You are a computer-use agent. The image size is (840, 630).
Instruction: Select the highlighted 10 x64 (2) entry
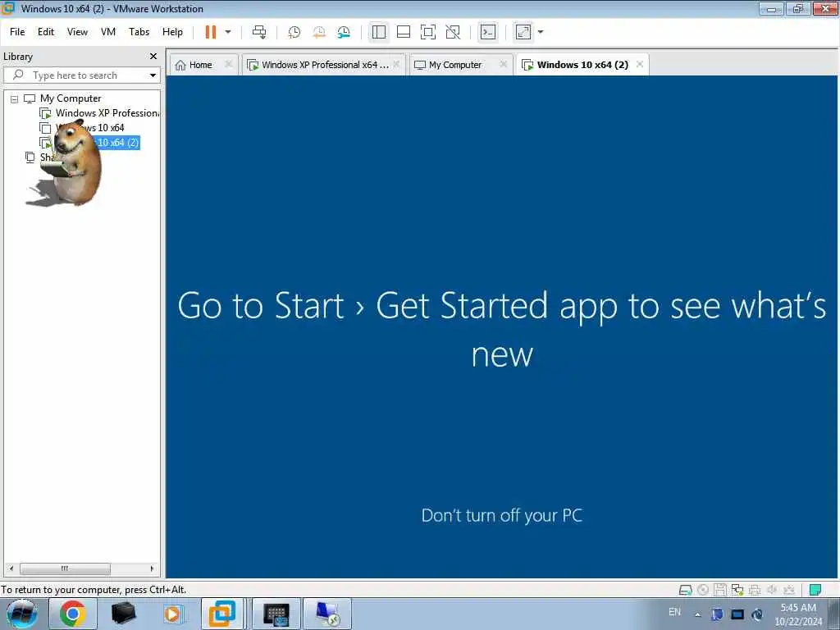pyautogui.click(x=118, y=143)
